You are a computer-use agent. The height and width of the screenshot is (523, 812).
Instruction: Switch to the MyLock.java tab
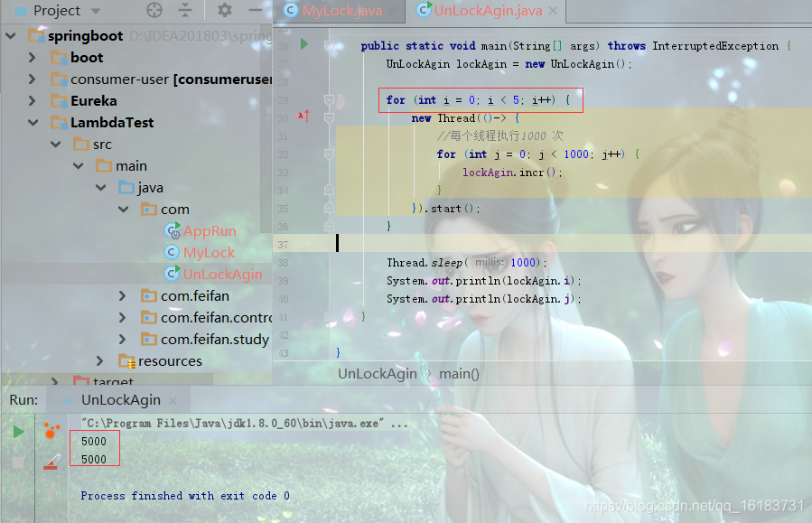[341, 10]
